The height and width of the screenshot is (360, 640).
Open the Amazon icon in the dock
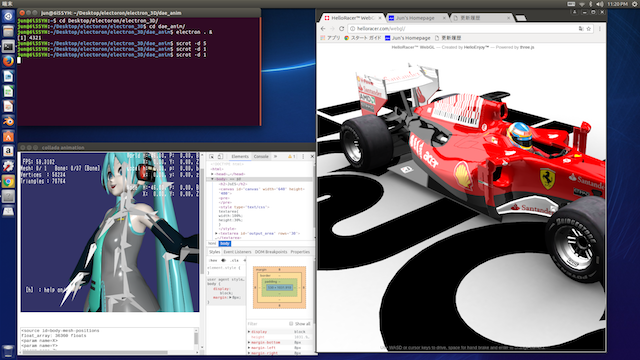[x=8, y=151]
